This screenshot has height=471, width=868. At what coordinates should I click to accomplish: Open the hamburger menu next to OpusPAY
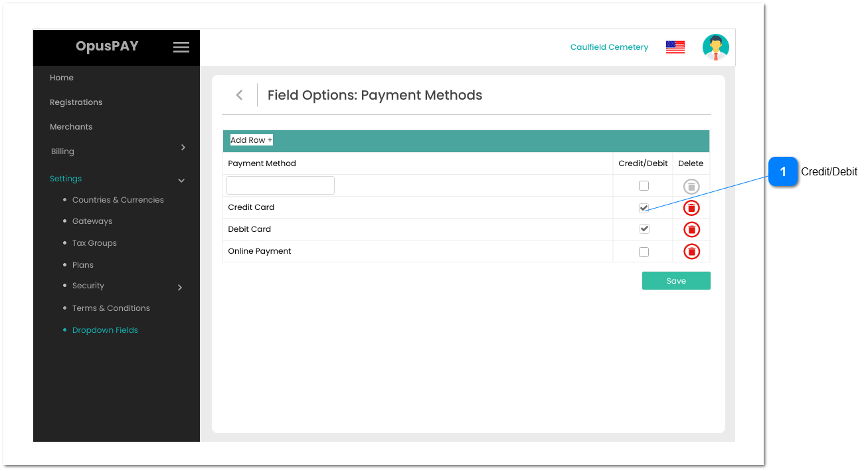pyautogui.click(x=181, y=47)
